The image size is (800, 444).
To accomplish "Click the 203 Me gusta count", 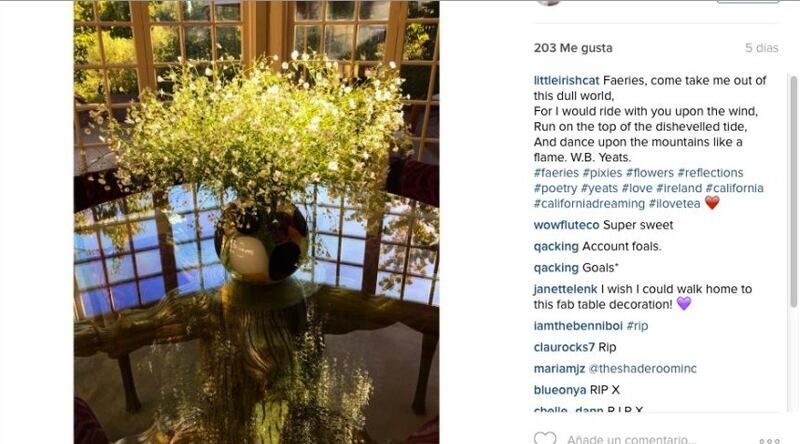I will point(573,48).
